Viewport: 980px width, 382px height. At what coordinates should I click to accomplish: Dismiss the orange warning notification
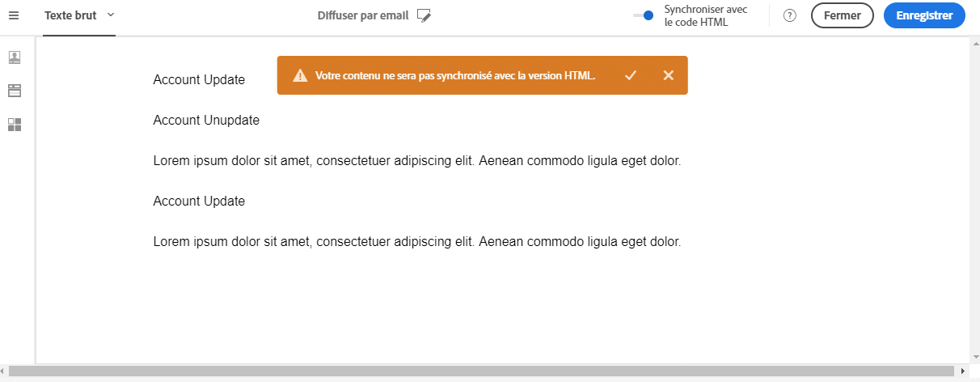pyautogui.click(x=668, y=75)
